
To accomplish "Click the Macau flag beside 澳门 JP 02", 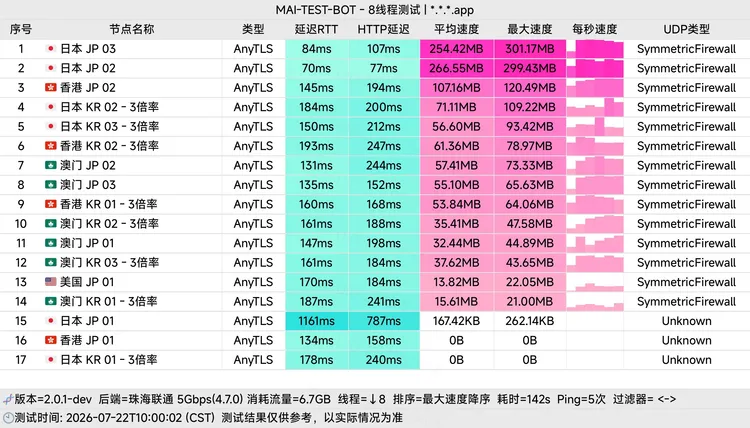I will click(x=51, y=165).
